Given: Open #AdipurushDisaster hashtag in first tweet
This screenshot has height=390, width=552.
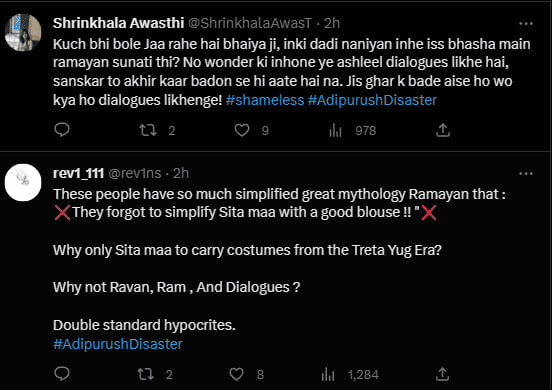Looking at the screenshot, I should pos(372,100).
